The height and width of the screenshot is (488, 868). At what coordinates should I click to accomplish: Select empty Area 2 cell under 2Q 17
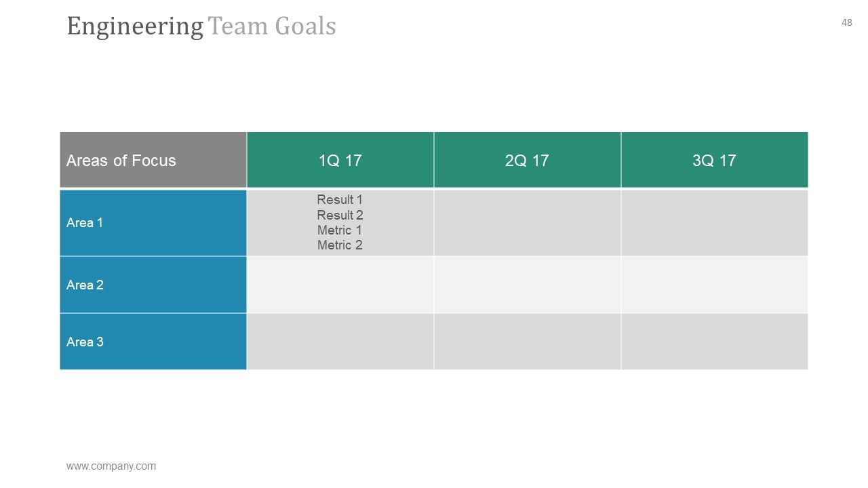(527, 285)
